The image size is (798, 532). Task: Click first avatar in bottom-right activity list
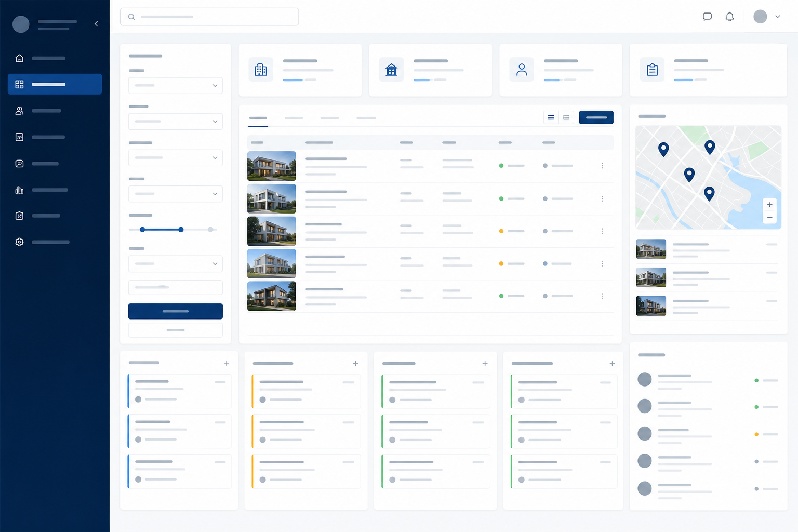point(645,379)
